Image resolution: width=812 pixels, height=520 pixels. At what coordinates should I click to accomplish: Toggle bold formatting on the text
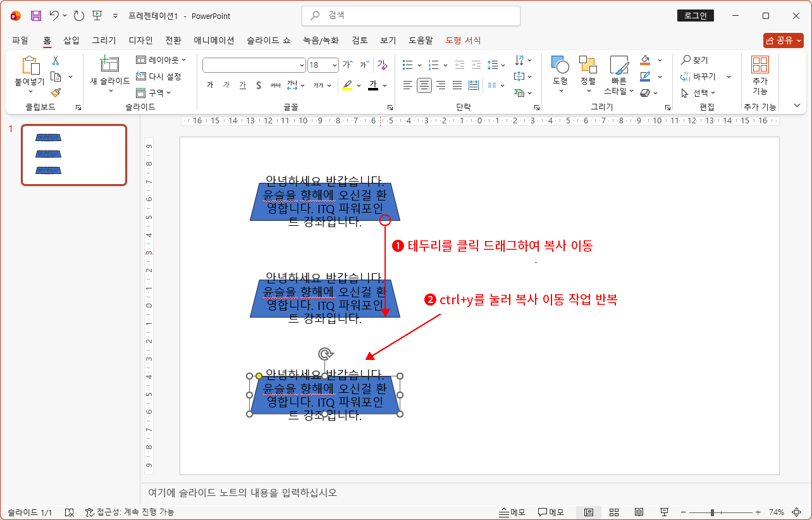point(209,84)
